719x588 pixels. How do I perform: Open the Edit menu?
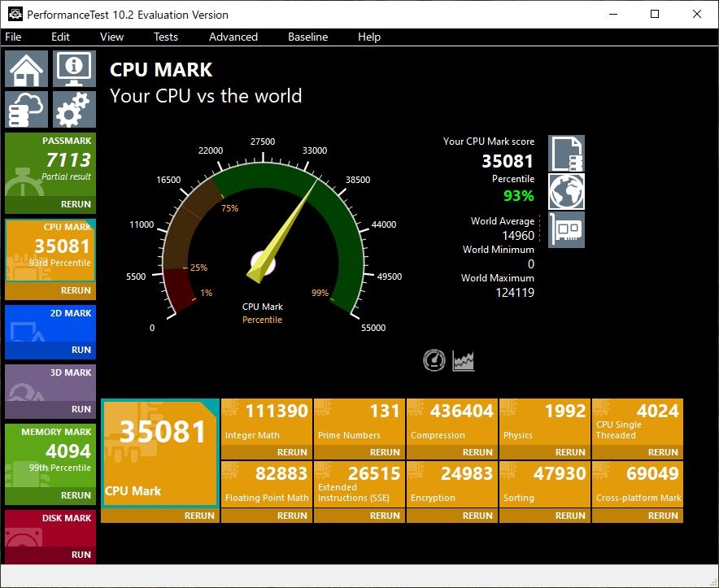pos(60,37)
